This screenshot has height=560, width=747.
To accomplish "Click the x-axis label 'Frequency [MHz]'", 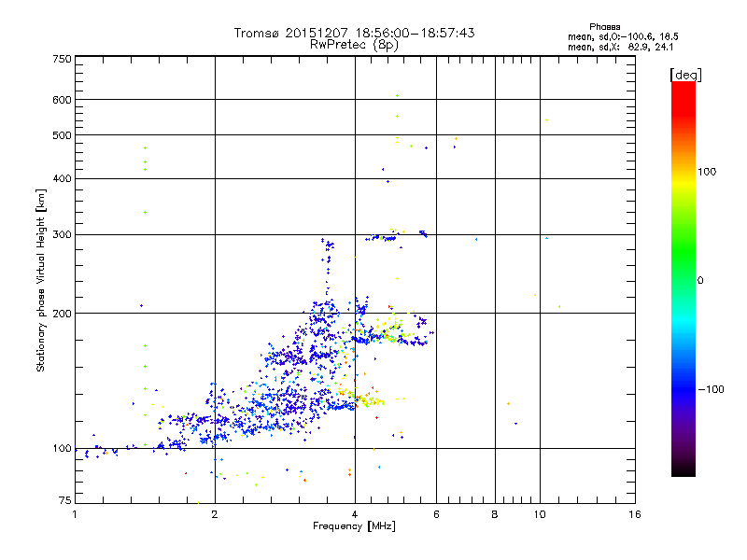I will [354, 526].
